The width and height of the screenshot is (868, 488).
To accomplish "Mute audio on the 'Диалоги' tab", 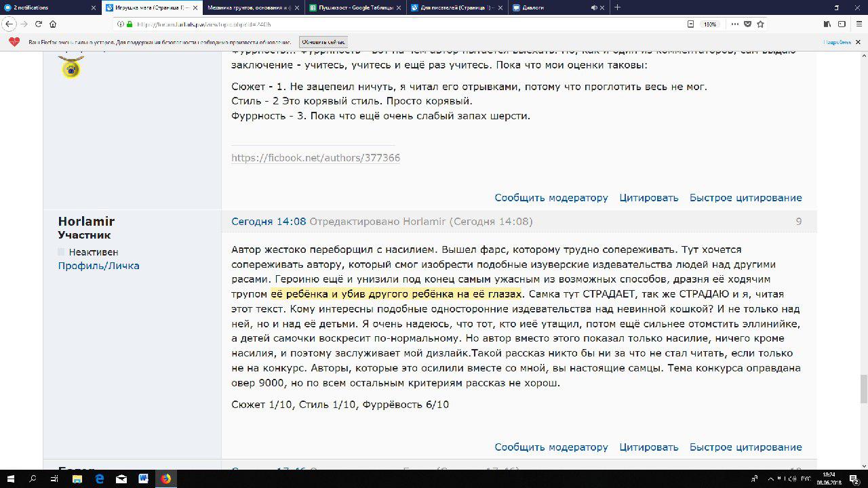I will (594, 7).
